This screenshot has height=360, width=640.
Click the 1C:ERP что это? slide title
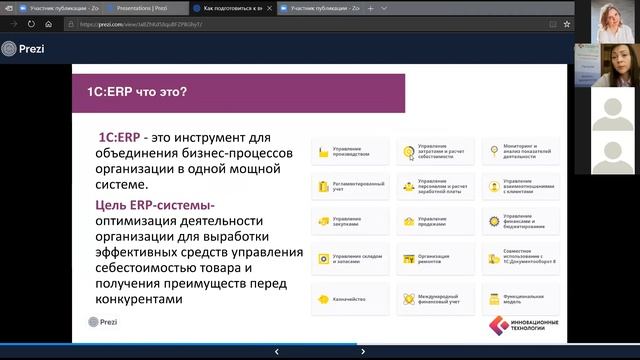[137, 92]
